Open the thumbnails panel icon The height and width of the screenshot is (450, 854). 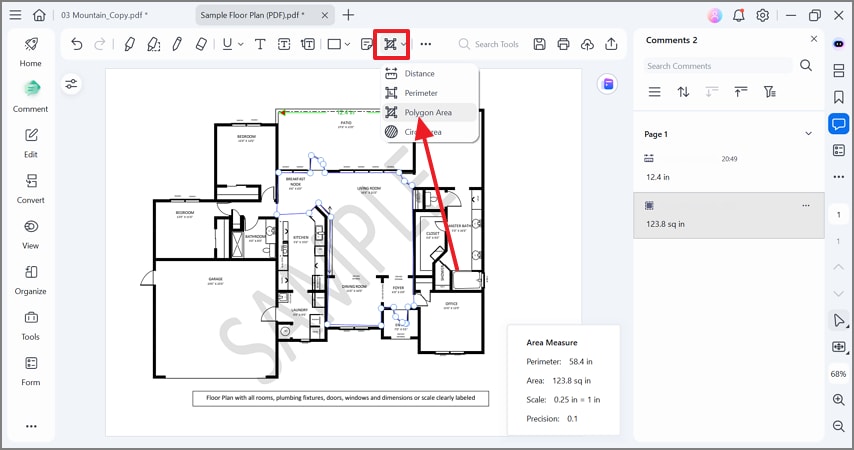pos(839,70)
